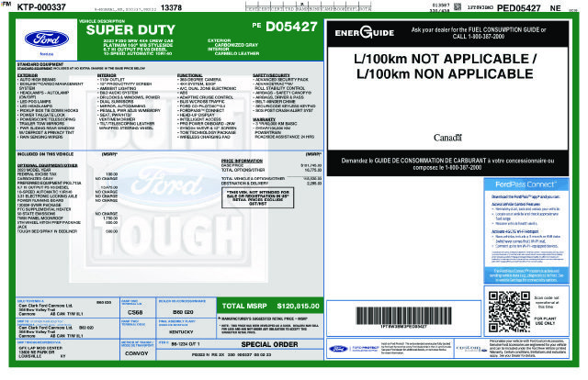Viewport: 588px width, 380px height.
Task: Click the Canada wordmark in the EnerGuide panel
Action: tap(447, 138)
